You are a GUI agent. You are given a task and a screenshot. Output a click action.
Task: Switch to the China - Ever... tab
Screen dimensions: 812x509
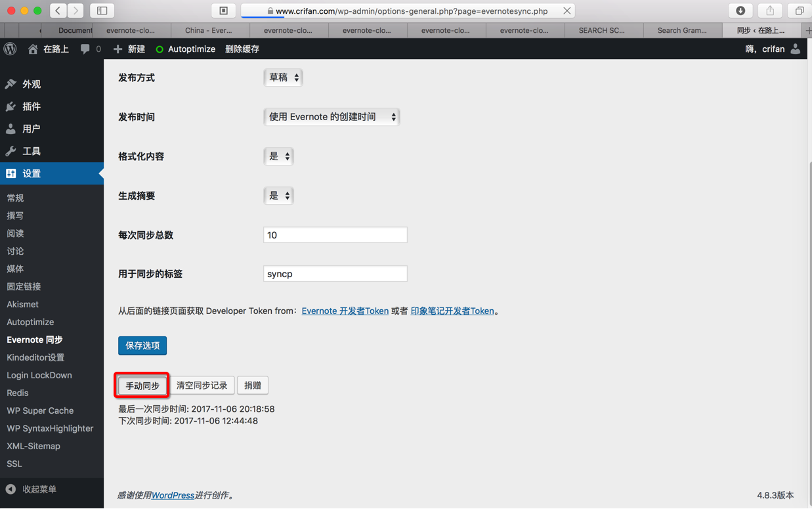point(209,30)
